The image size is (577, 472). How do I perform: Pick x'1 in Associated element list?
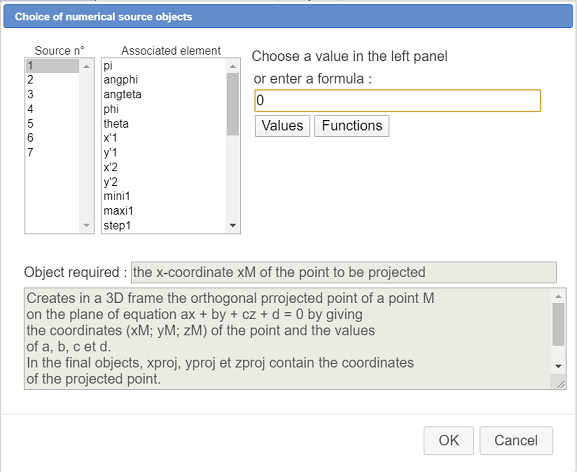pos(164,138)
